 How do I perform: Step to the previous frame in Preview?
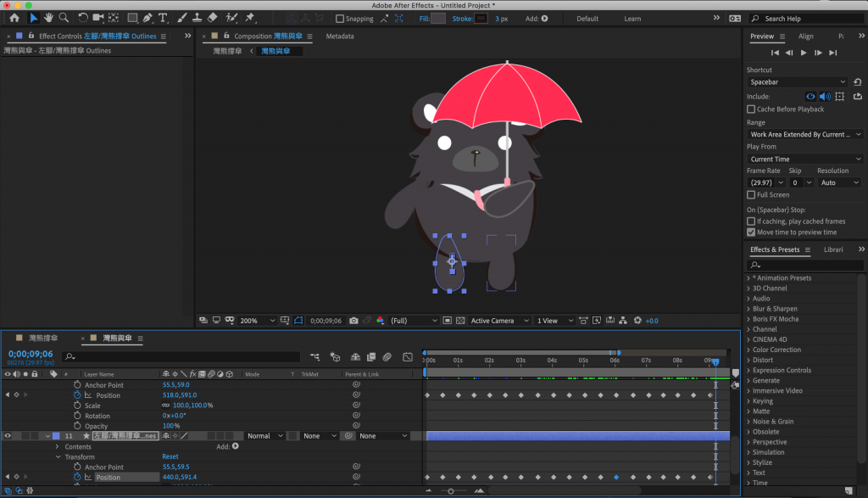[789, 53]
